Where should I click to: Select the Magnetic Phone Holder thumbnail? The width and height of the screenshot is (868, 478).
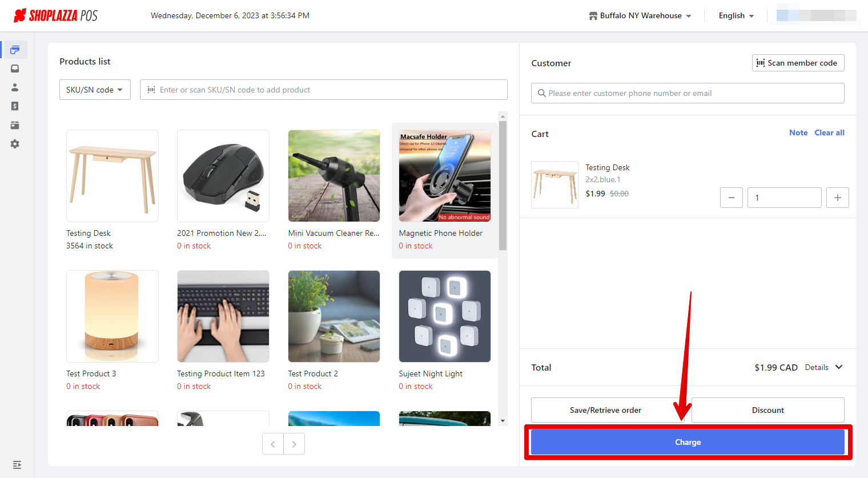(445, 176)
